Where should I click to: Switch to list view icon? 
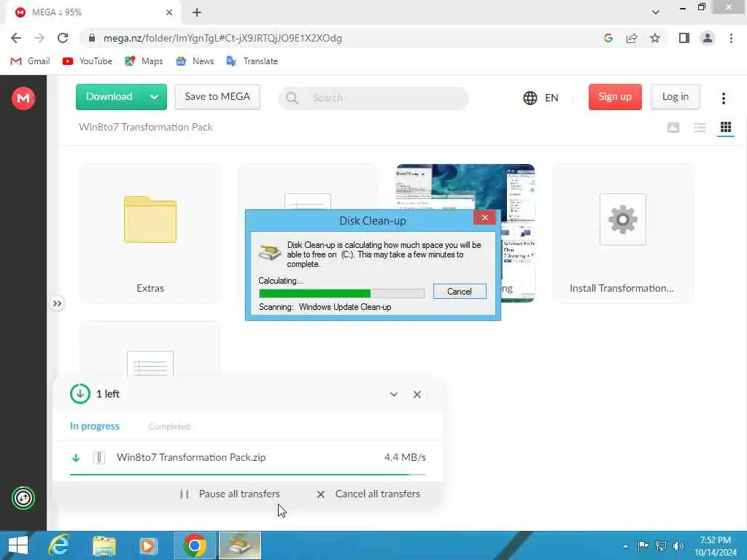tap(700, 127)
